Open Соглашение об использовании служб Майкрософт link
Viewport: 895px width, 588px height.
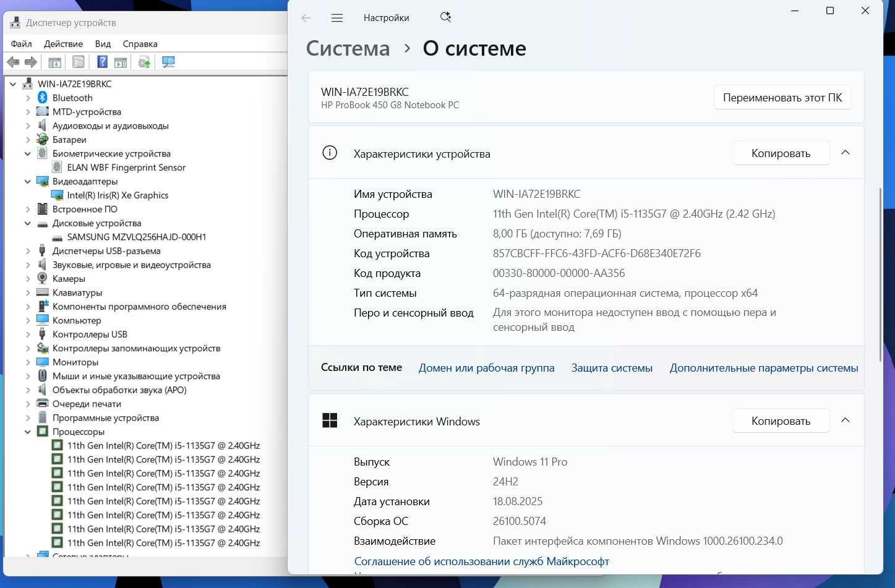pos(482,561)
